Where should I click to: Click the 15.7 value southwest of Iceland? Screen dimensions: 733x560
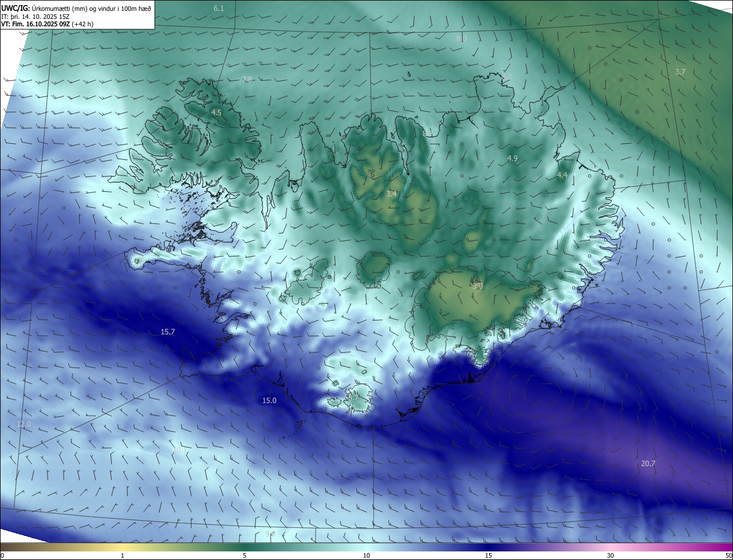point(168,332)
